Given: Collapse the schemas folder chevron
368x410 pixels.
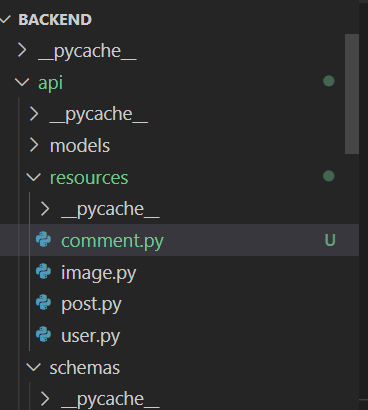Looking at the screenshot, I should tap(34, 367).
